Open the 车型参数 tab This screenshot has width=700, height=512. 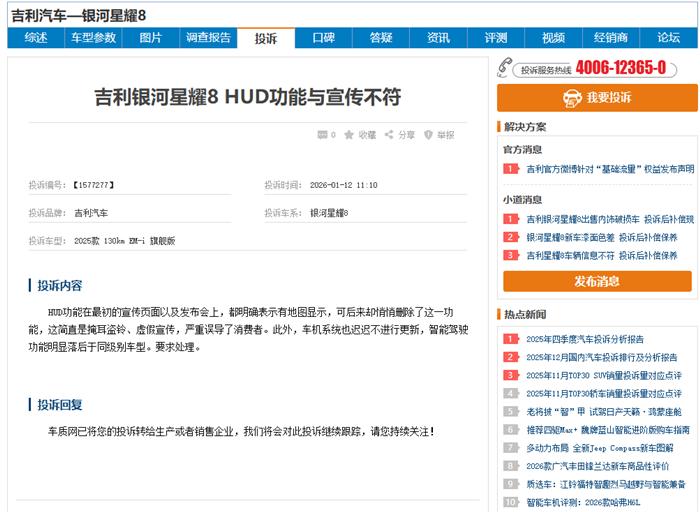(93, 38)
